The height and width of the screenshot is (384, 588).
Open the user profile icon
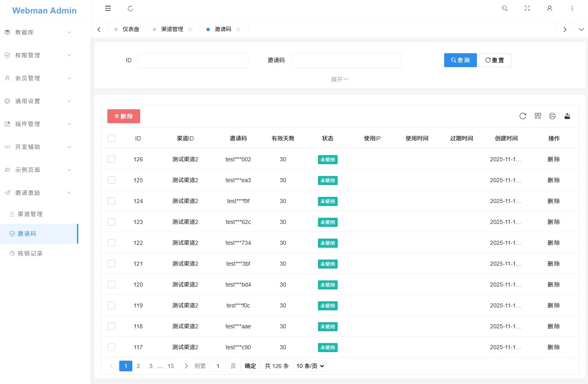[549, 9]
